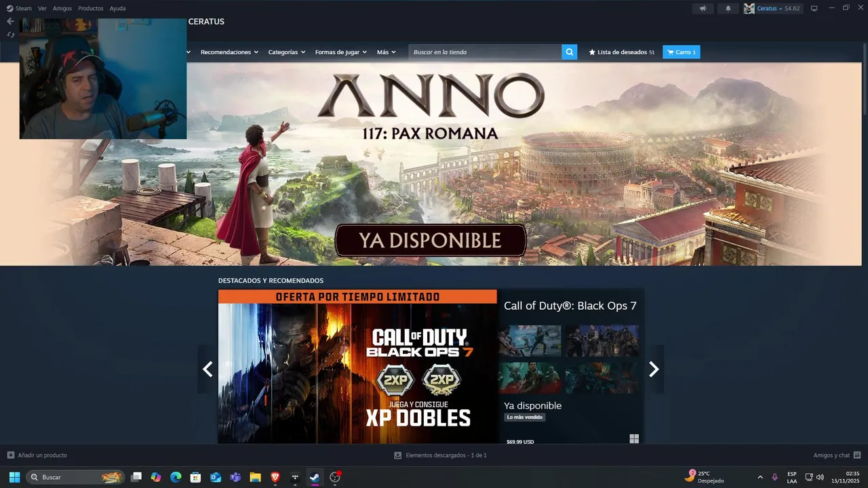
Task: Open the TIDAL app from the taskbar
Action: (295, 477)
